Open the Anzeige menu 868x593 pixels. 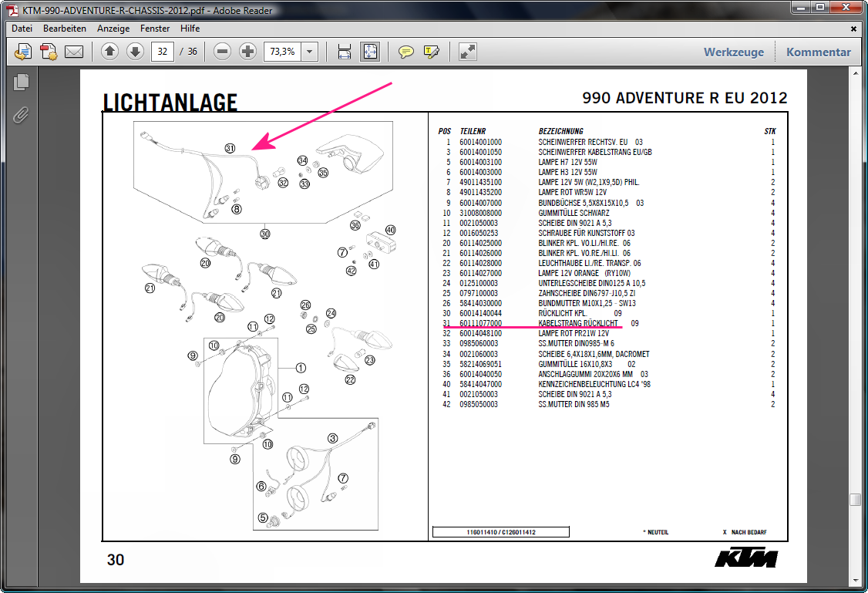(113, 29)
